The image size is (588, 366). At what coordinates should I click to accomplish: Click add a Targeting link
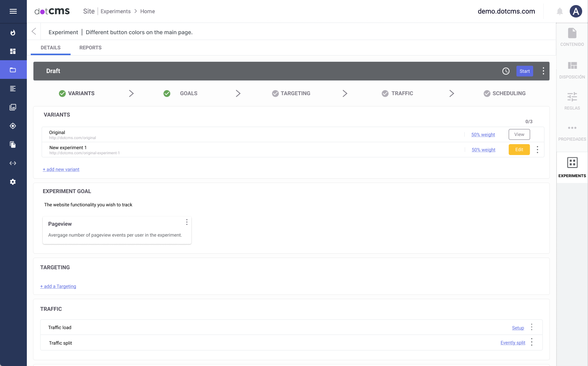click(x=58, y=286)
